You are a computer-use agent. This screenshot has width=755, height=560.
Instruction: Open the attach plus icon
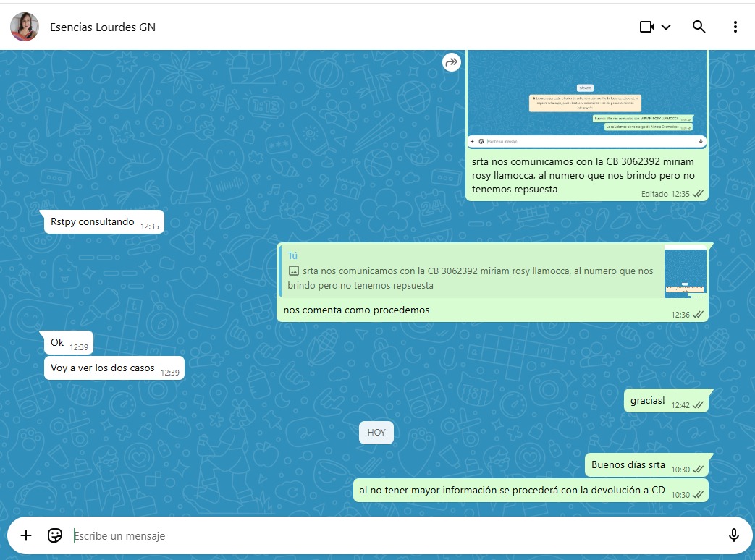26,535
